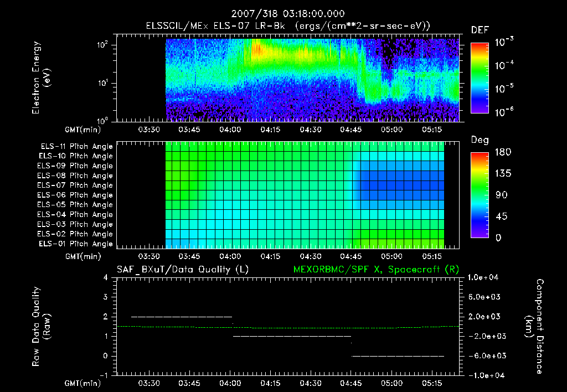Click the 10^-6 tick on the DEF scale

click(x=504, y=112)
